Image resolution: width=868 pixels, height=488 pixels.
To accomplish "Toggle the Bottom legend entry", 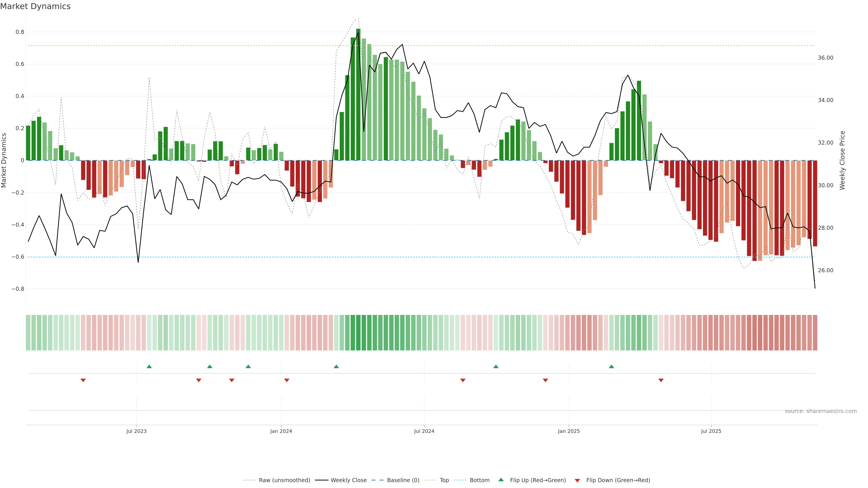I will [x=479, y=480].
